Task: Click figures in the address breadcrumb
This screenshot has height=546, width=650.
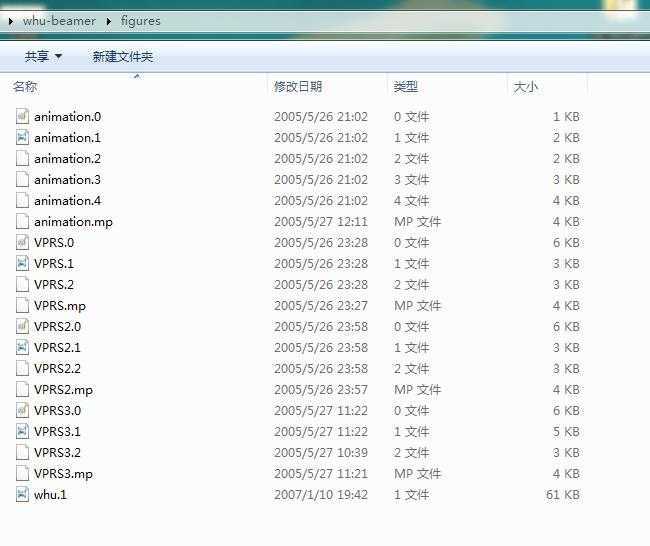Action: (141, 21)
